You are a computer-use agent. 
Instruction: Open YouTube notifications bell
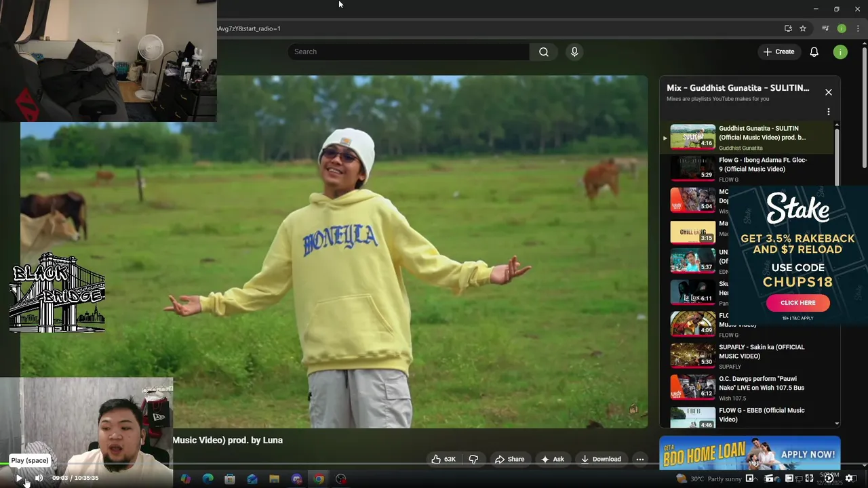pyautogui.click(x=814, y=52)
